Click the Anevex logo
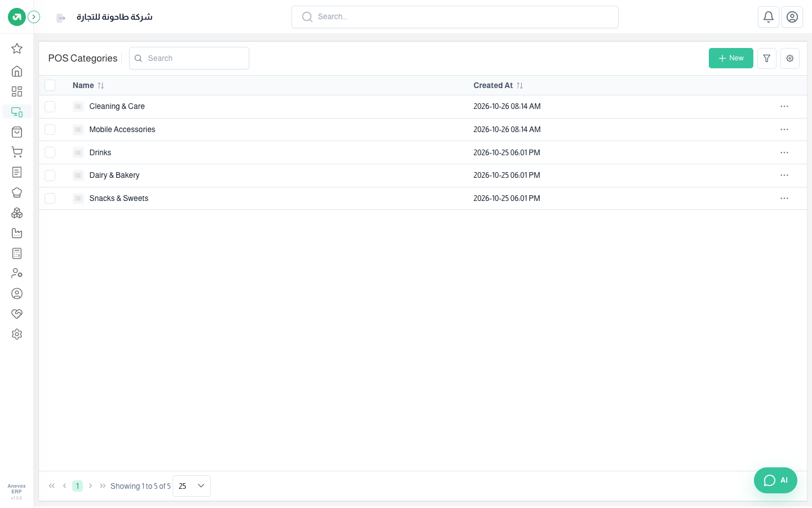The width and height of the screenshot is (812, 508). coord(17,17)
